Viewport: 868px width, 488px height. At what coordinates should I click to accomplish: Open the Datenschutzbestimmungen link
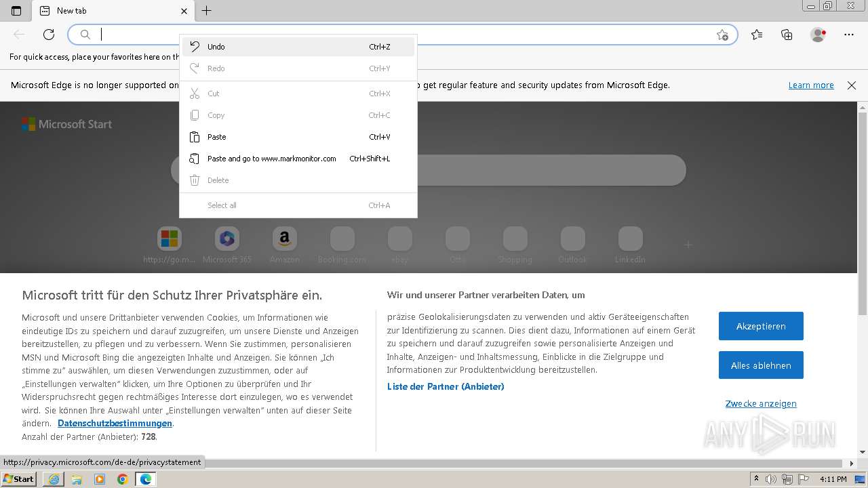(115, 423)
